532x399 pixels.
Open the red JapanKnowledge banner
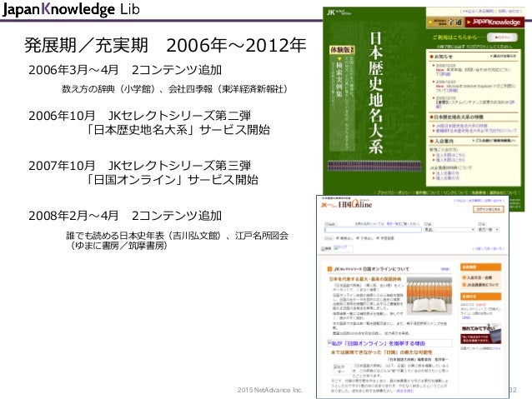[x=494, y=22]
